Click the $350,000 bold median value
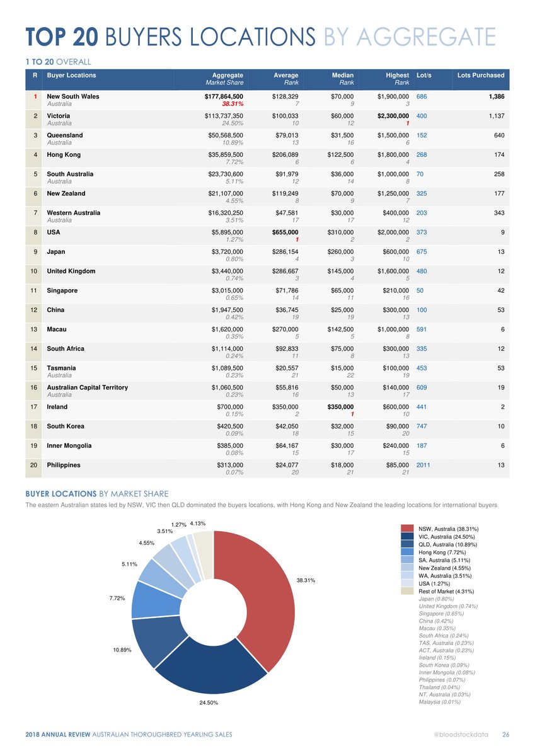The width and height of the screenshot is (535, 756). (x=340, y=407)
